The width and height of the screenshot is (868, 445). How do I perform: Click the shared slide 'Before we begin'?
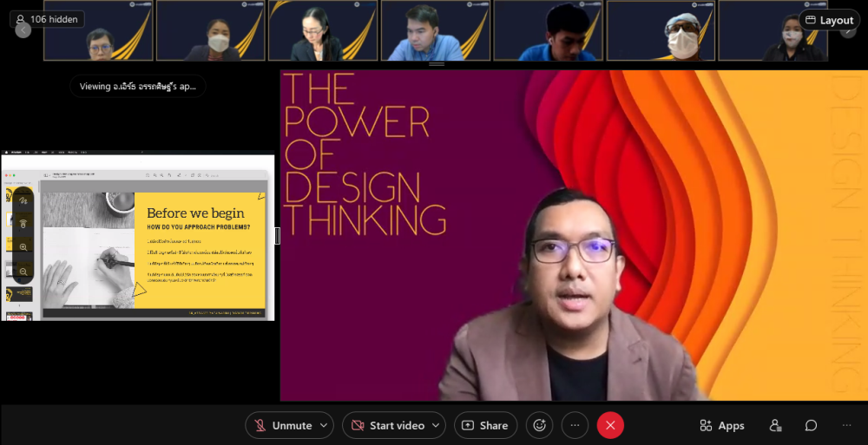point(154,255)
